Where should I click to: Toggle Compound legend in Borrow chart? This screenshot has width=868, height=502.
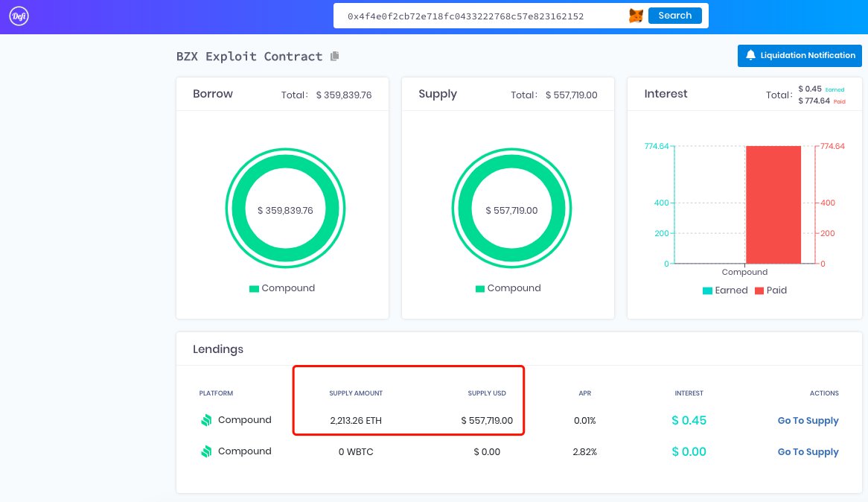point(282,288)
